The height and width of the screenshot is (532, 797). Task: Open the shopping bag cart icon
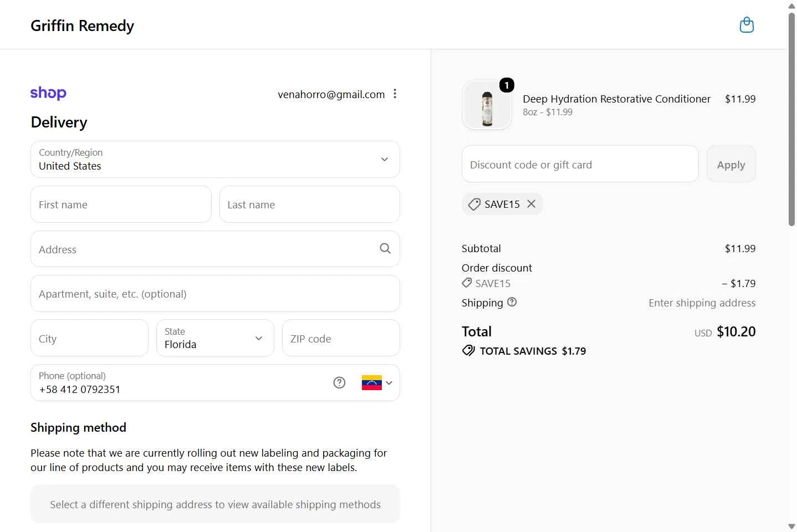(747, 25)
